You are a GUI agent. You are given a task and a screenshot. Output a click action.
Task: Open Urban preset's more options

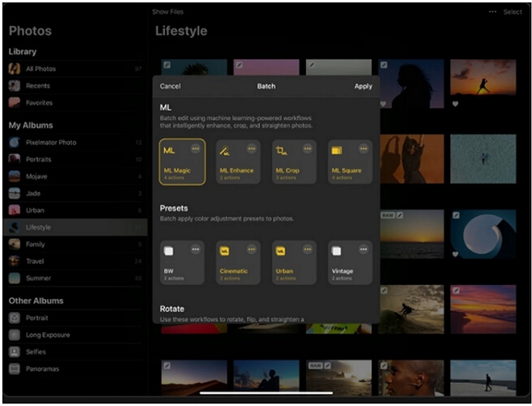tap(307, 249)
